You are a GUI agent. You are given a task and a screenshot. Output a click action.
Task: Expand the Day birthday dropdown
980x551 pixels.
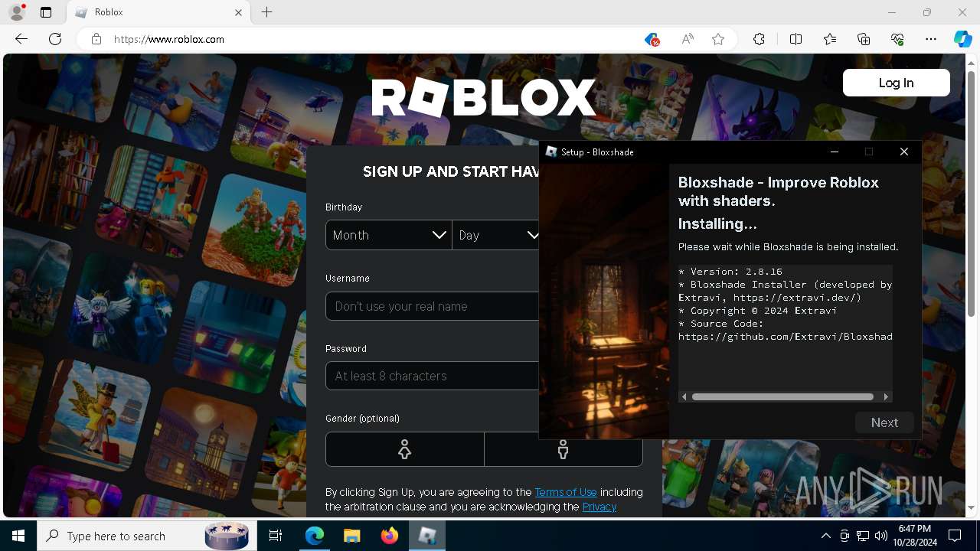coord(496,235)
